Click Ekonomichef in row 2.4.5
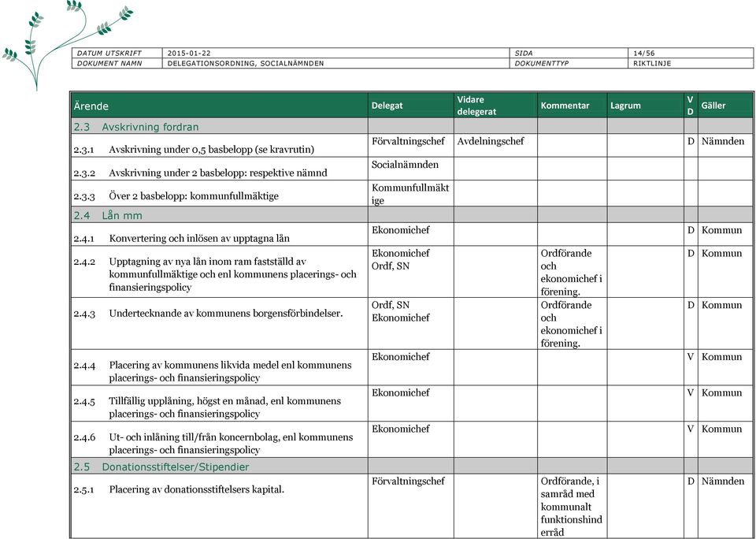The height and width of the screenshot is (539, 756). pos(400,392)
